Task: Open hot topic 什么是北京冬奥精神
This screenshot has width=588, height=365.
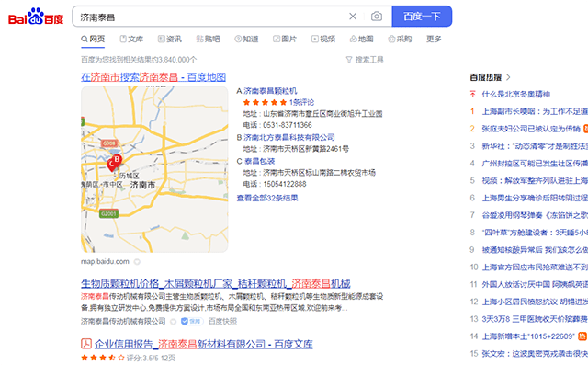Action: coord(516,94)
